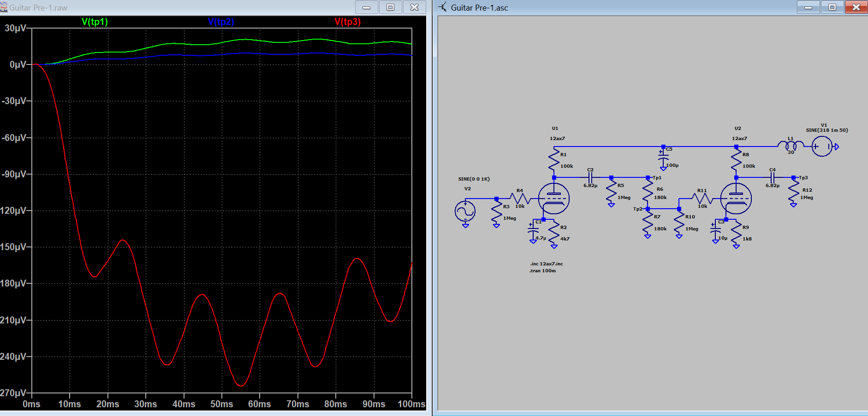The image size is (868, 416).
Task: Click the Tp1 net label
Action: pyautogui.click(x=657, y=178)
